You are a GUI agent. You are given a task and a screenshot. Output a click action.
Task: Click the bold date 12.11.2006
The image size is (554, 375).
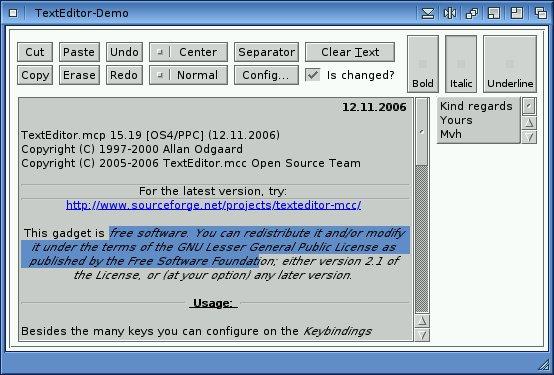point(374,107)
